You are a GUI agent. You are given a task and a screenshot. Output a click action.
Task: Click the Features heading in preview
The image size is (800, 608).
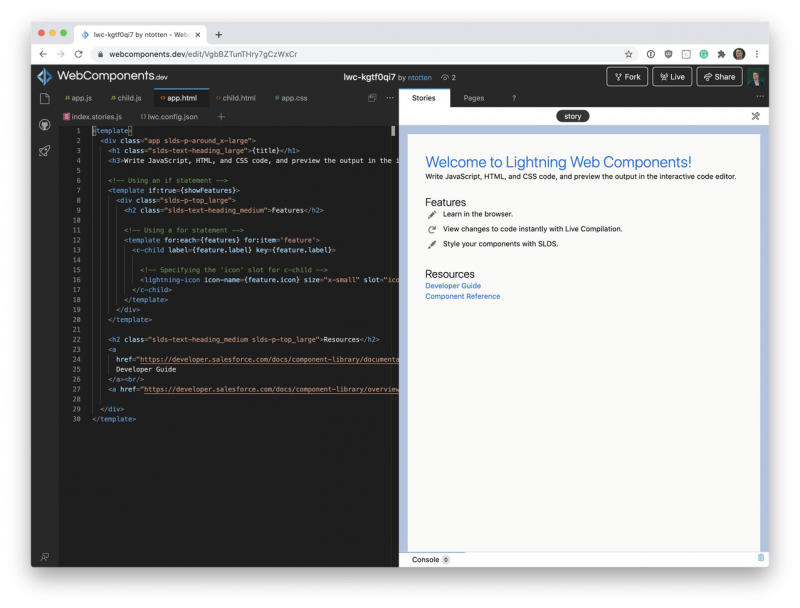(445, 202)
